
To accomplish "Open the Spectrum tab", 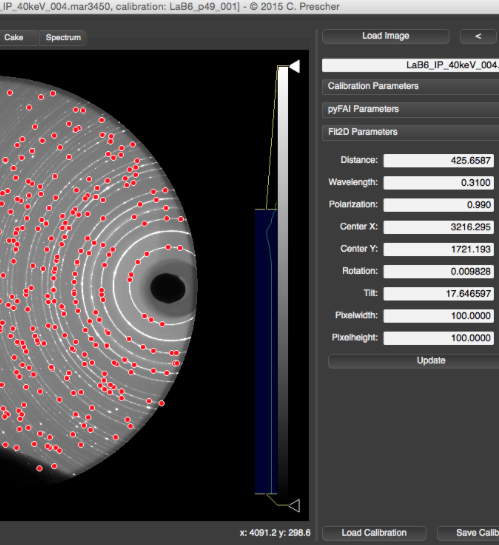I will click(x=63, y=38).
